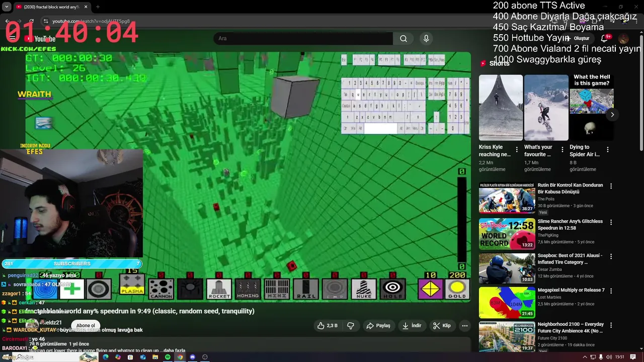
Task: Download the video with İndir
Action: (x=412, y=326)
